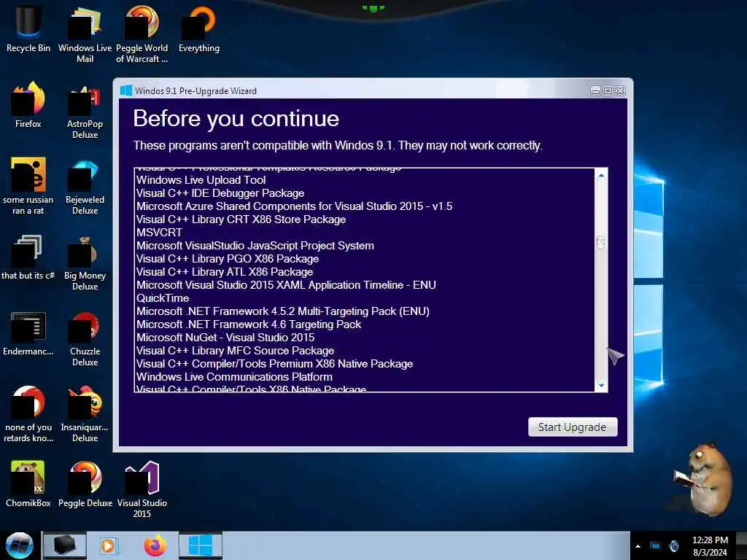
Task: Select the JavaScript Project System entry
Action: pyautogui.click(x=255, y=246)
